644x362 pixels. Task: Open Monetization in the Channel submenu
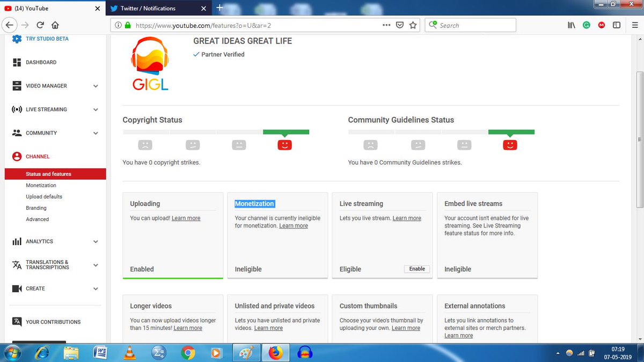(x=41, y=185)
